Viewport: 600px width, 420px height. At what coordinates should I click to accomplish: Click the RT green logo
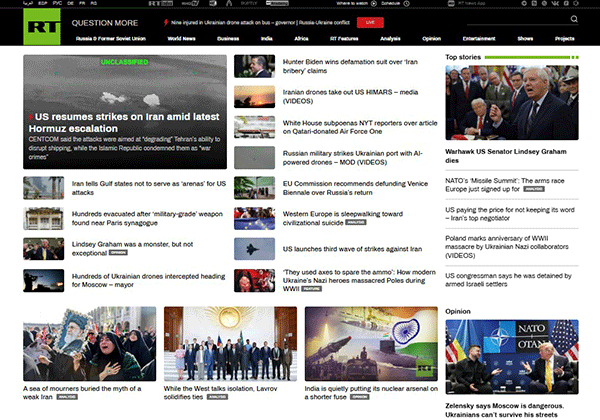point(42,27)
